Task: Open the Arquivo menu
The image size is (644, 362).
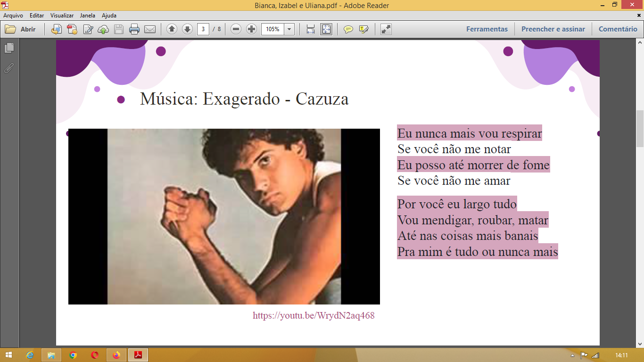Action: point(13,16)
